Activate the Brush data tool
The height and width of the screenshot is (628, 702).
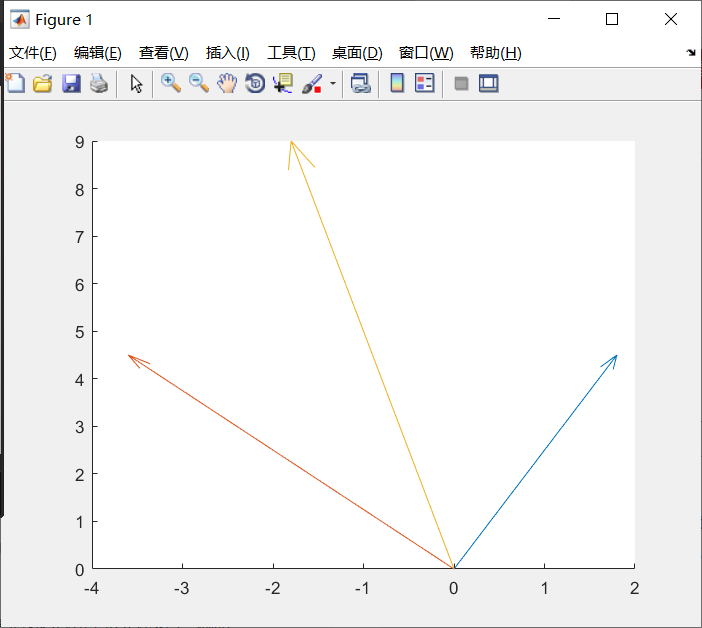pos(312,84)
